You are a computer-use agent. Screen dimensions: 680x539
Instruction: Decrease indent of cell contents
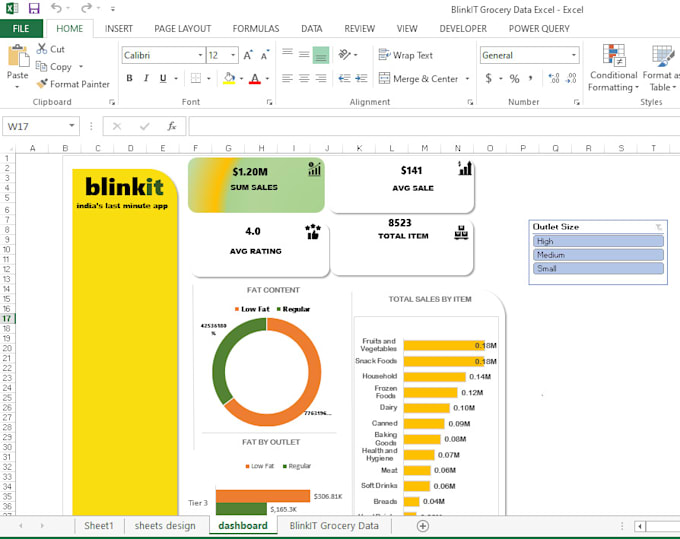(x=344, y=78)
